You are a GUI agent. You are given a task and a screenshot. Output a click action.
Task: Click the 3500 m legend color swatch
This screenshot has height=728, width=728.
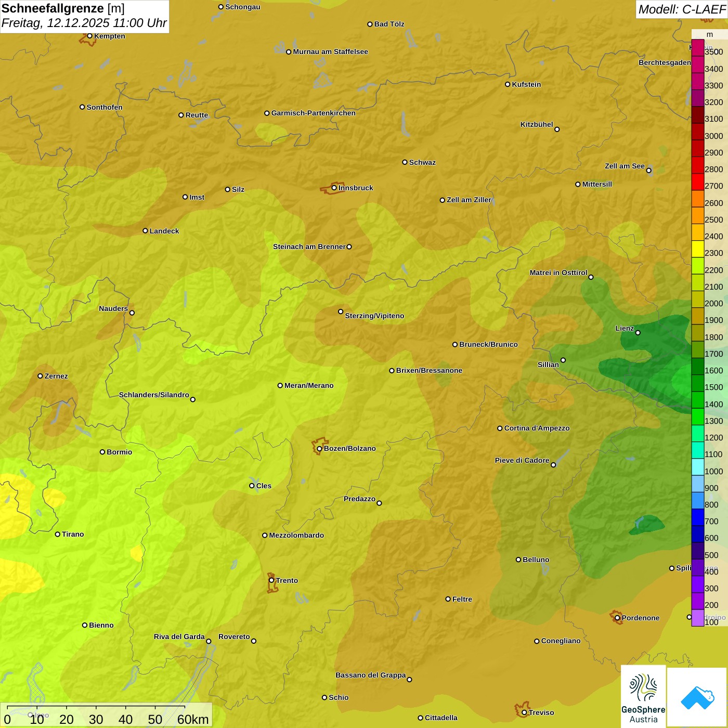pyautogui.click(x=697, y=48)
